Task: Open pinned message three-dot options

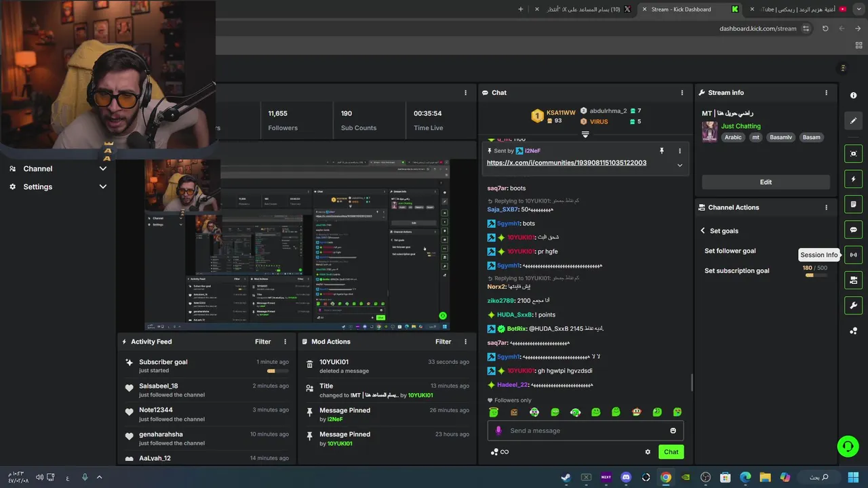Action: (x=679, y=150)
